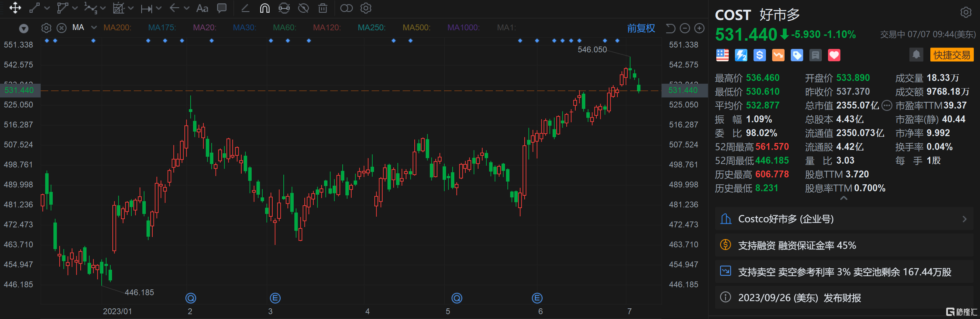Screen dimensions: 980x319
Task: Remove the MA indicator with X
Action: click(62, 28)
